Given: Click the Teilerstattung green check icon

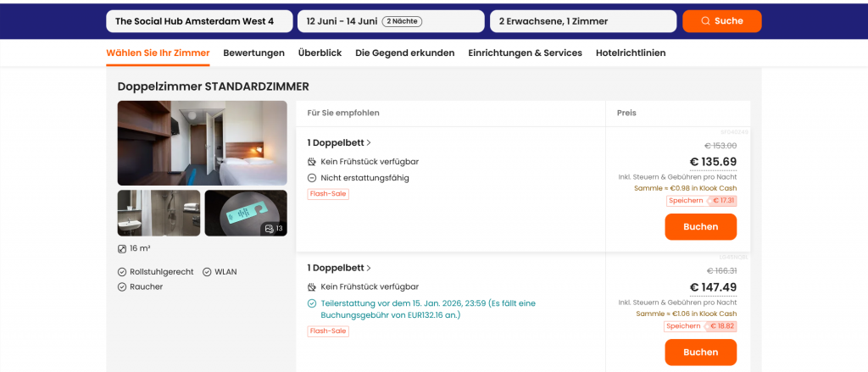Looking at the screenshot, I should pyautogui.click(x=312, y=303).
